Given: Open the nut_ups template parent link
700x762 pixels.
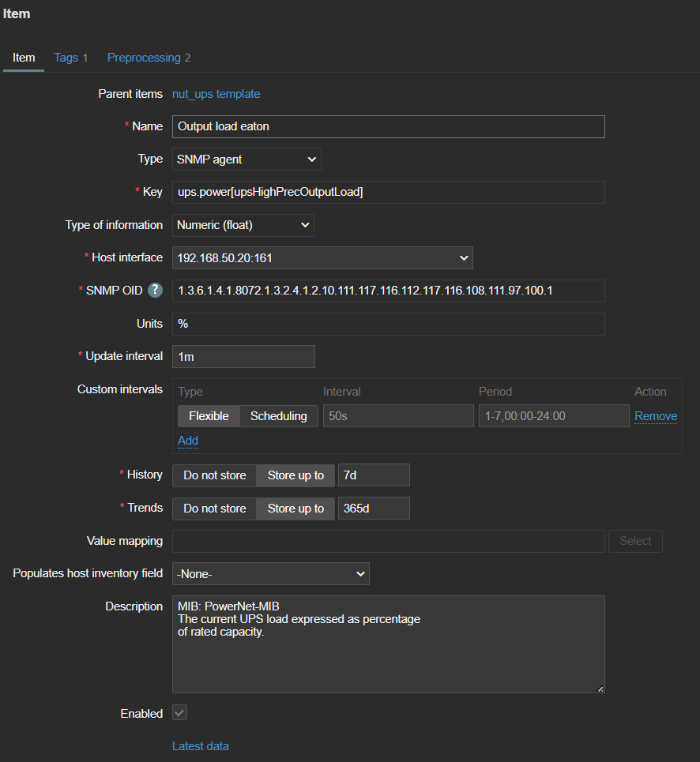Looking at the screenshot, I should (x=216, y=94).
